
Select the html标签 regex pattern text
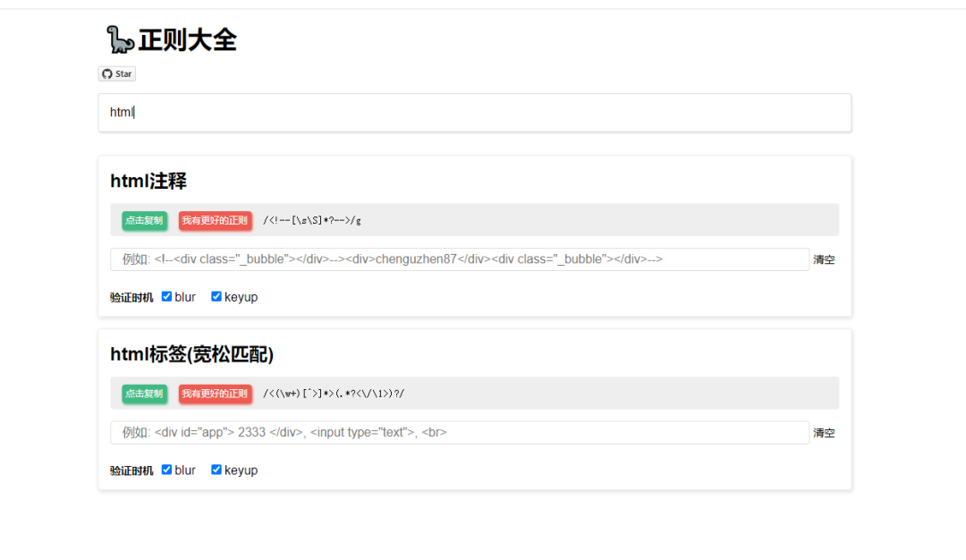click(x=334, y=394)
